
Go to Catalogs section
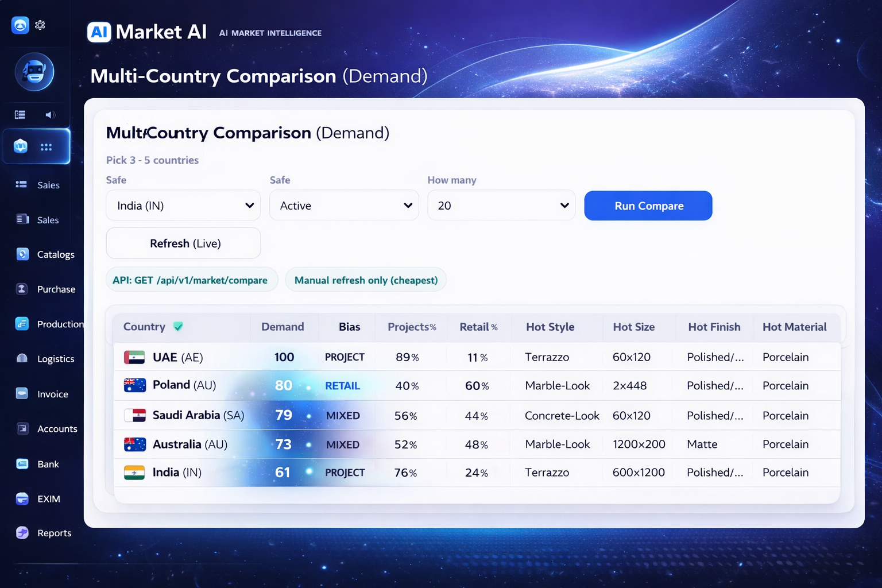point(56,254)
